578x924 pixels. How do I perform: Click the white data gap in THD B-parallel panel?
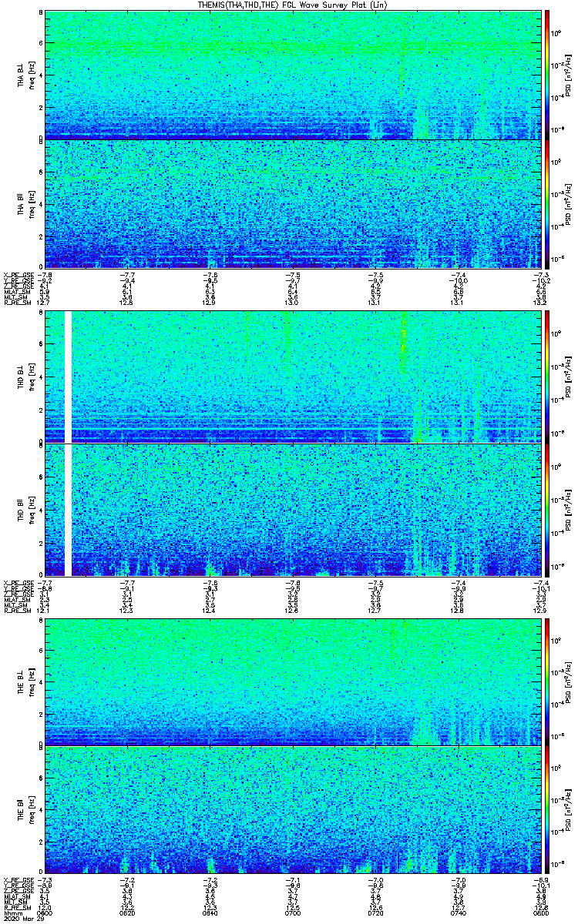tap(68, 510)
